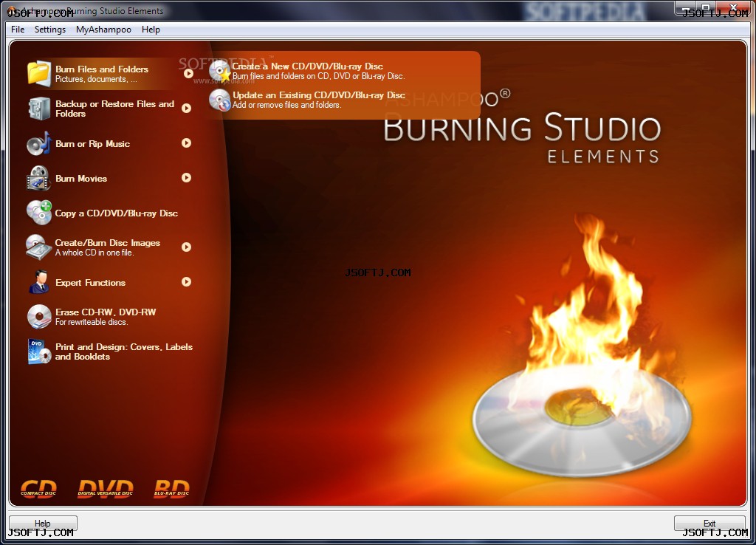
Task: Choose Burn or Rip Music label
Action: point(92,144)
